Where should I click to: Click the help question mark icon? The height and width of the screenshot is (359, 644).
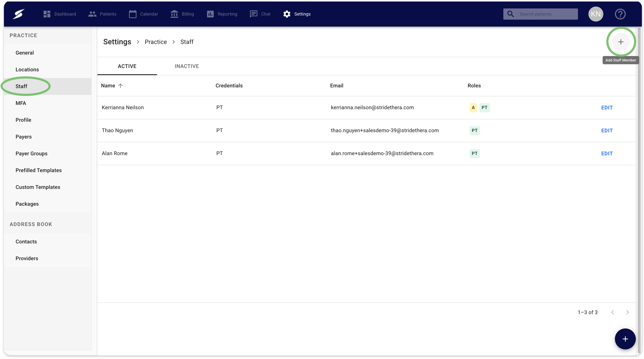click(x=620, y=14)
